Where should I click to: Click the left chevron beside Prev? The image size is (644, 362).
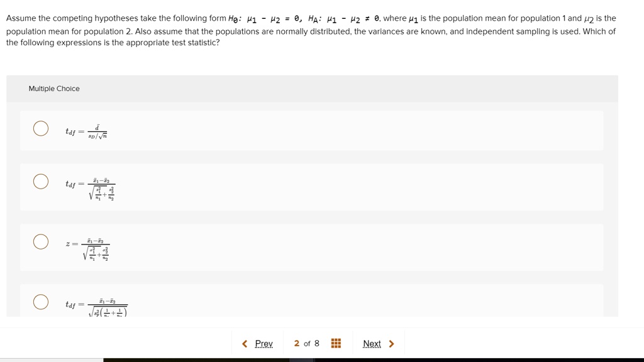245,344
